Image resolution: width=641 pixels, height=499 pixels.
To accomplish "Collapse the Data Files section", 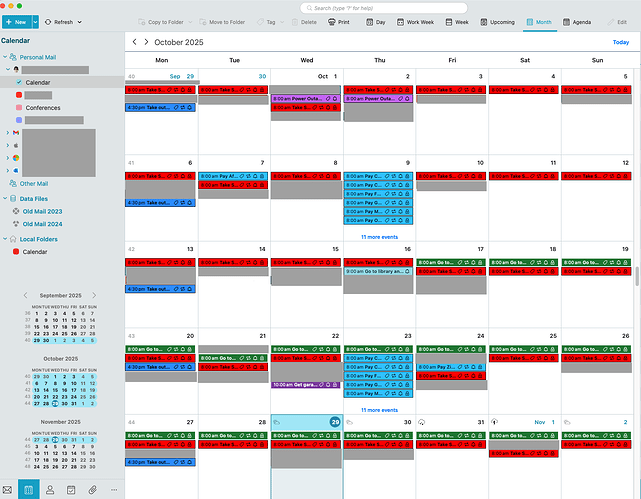I will 4,199.
